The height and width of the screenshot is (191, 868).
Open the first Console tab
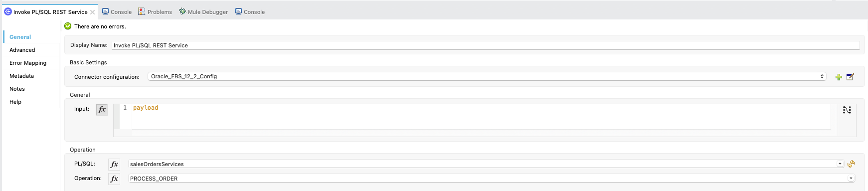tap(117, 11)
